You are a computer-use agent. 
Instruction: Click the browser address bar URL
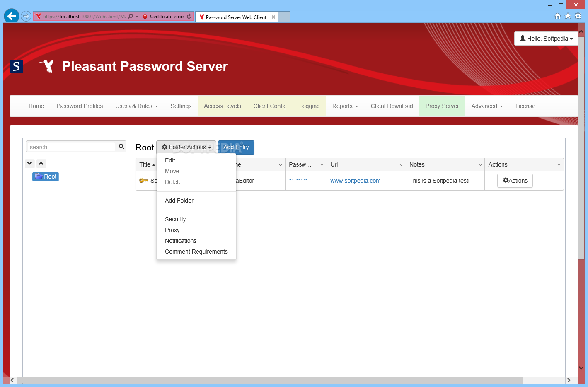click(x=84, y=17)
